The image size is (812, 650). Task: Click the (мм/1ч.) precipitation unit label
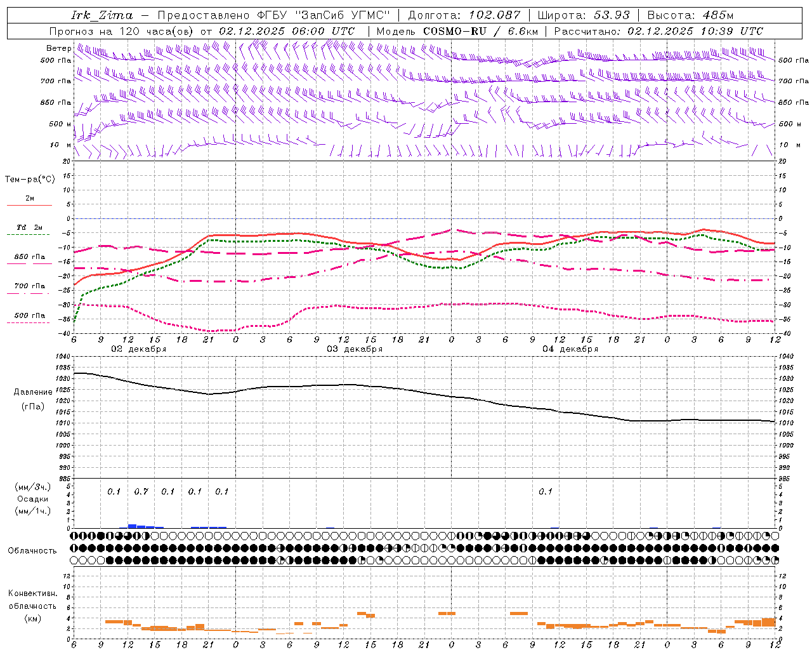[x=33, y=511]
